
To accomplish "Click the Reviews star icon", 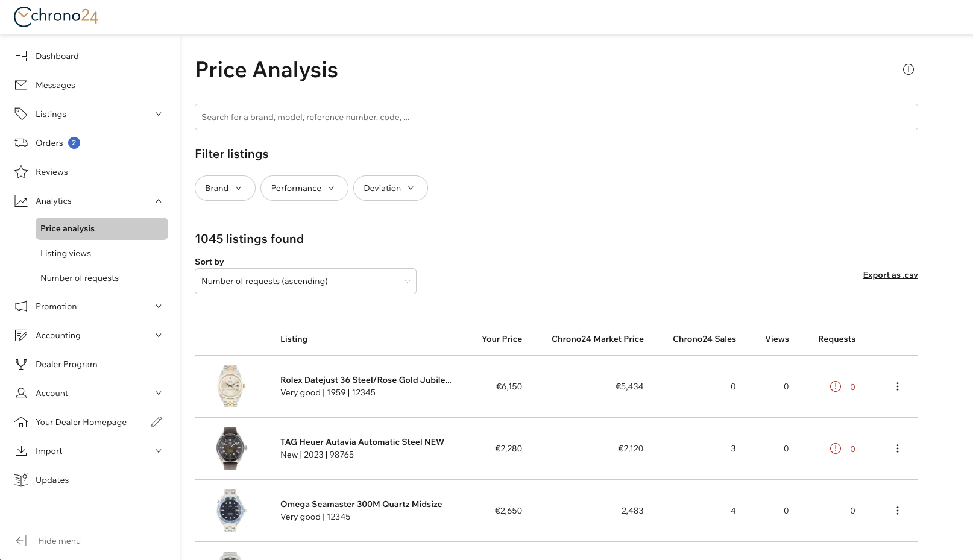I will pos(21,172).
